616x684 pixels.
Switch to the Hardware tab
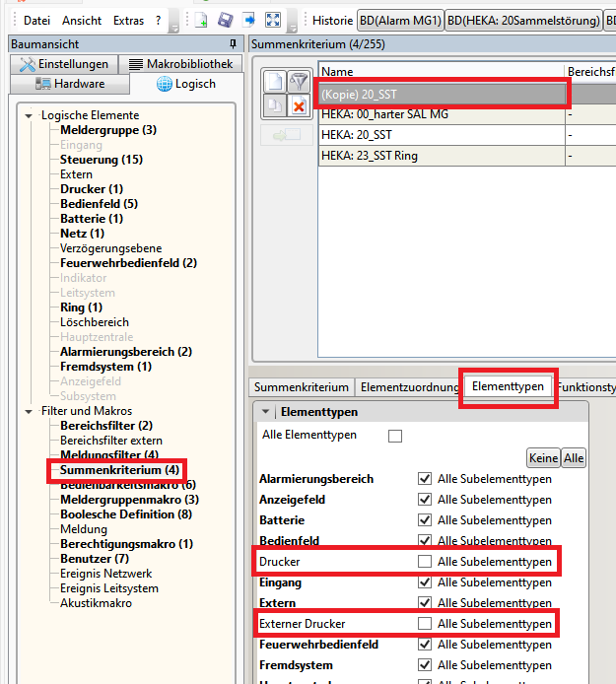click(70, 84)
